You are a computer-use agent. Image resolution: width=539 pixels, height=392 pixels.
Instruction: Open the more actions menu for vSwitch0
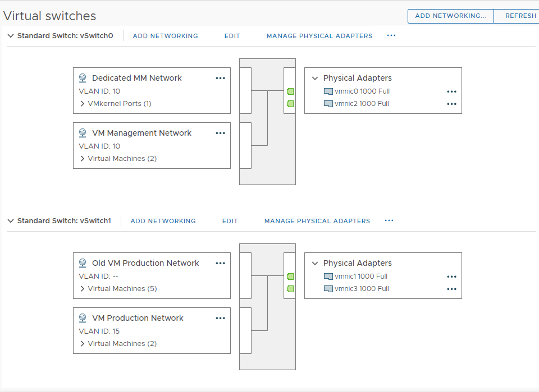[x=391, y=35]
